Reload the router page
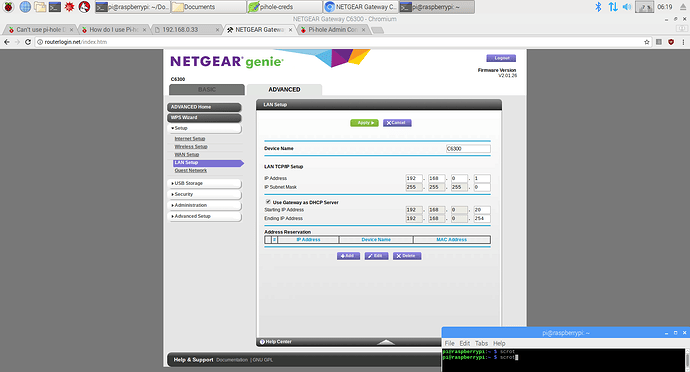 pyautogui.click(x=28, y=42)
